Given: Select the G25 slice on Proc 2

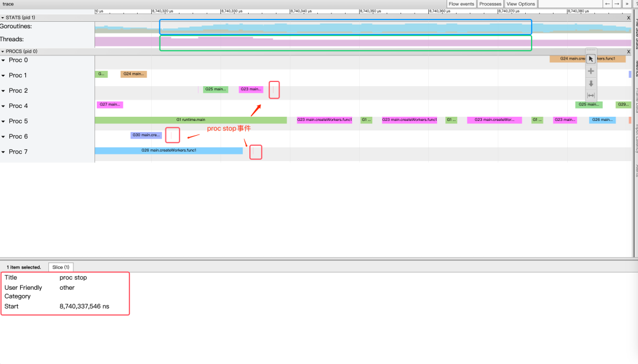Looking at the screenshot, I should [215, 89].
